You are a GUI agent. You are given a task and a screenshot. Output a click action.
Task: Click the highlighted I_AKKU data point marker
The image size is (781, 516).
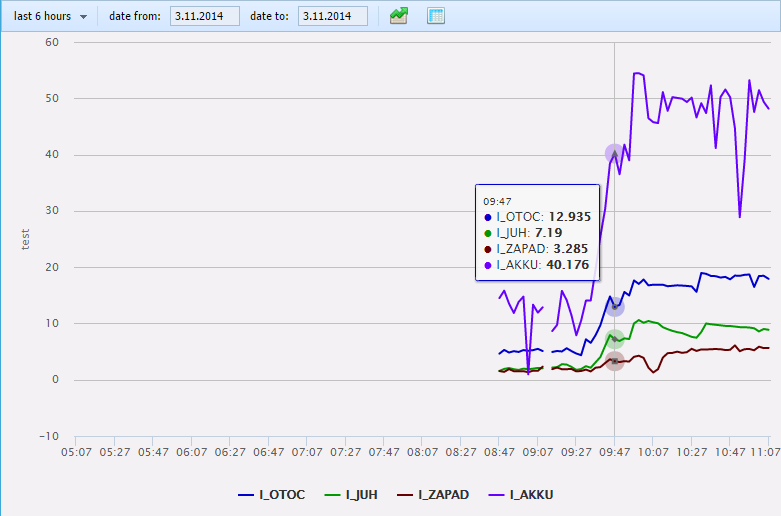pyautogui.click(x=615, y=154)
